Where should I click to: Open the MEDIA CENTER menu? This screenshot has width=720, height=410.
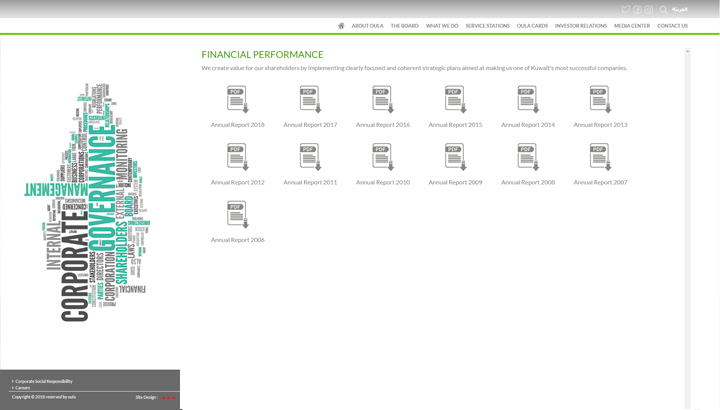pyautogui.click(x=632, y=26)
